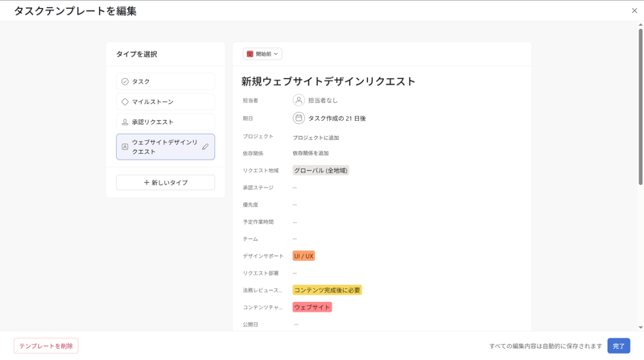The width and height of the screenshot is (644, 360).
Task: Click the テンプレートを削除 button
Action: [x=46, y=346]
